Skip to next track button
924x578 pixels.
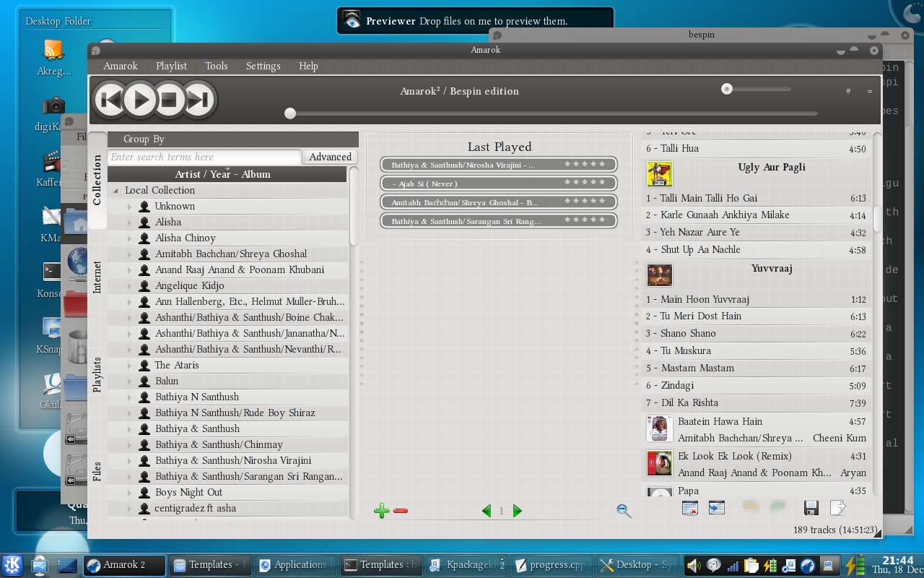pos(200,100)
